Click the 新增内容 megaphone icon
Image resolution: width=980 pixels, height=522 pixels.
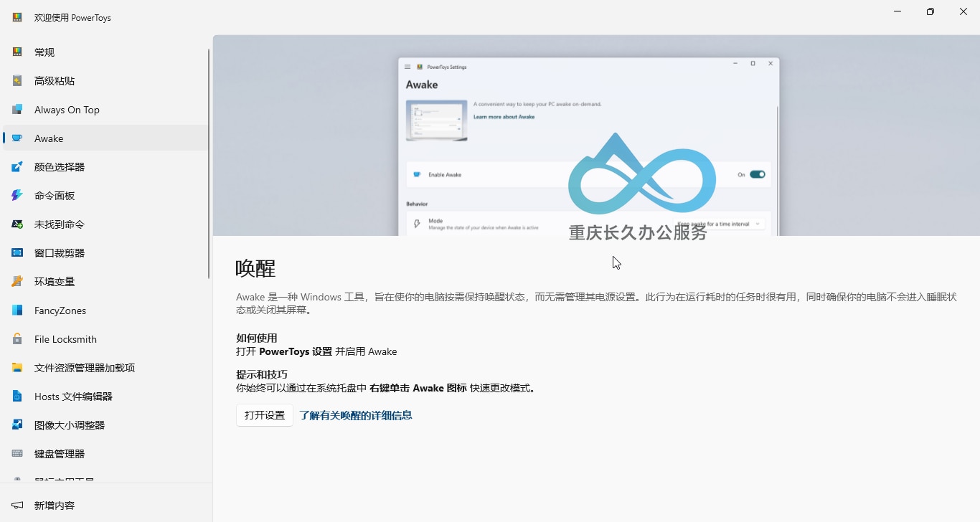[17, 506]
